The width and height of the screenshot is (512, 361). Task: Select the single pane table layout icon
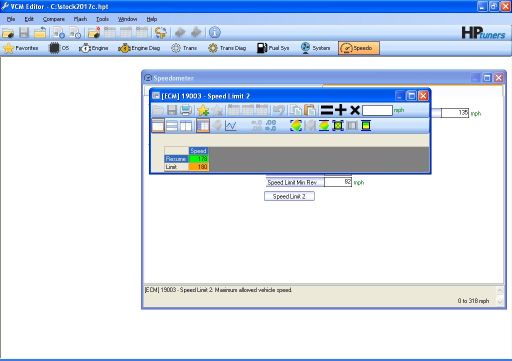(x=158, y=126)
